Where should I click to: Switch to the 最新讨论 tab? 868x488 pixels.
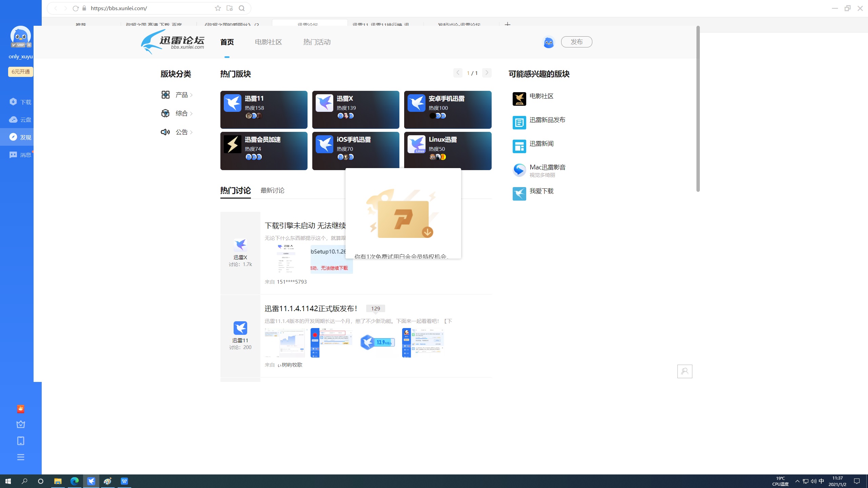tap(272, 190)
